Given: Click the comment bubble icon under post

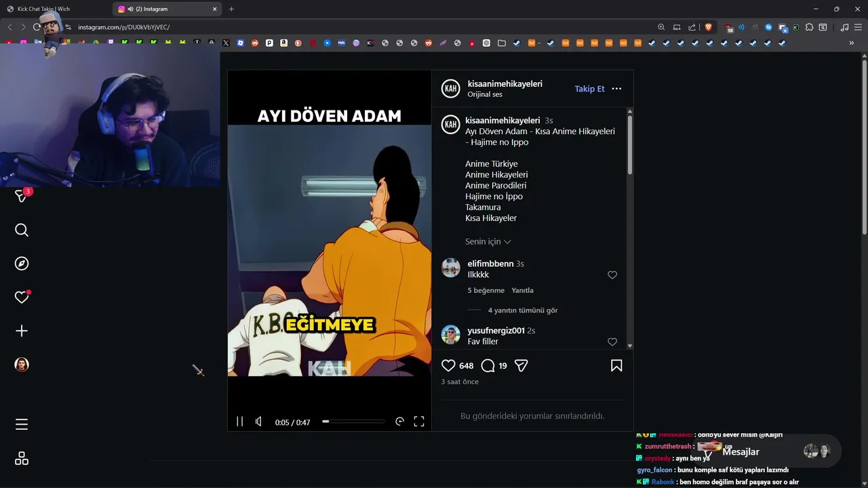Looking at the screenshot, I should tap(488, 365).
